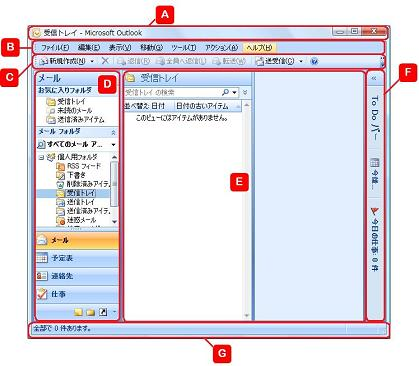Click the Shortcuts icon in navigation bar
Viewport: 419px width, 366px height.
pos(103,312)
